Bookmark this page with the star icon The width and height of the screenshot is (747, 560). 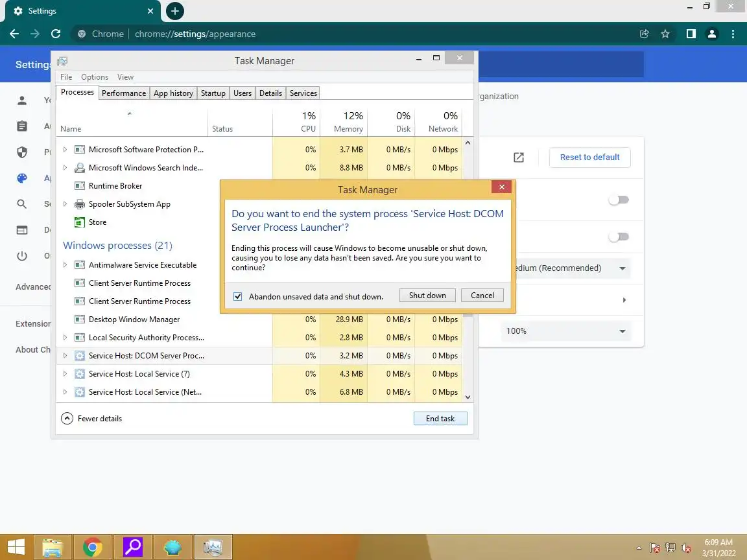click(665, 34)
